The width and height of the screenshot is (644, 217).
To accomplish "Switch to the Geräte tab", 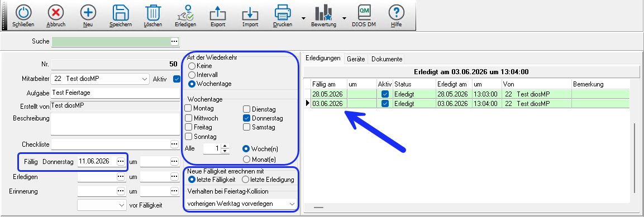I will click(x=356, y=59).
